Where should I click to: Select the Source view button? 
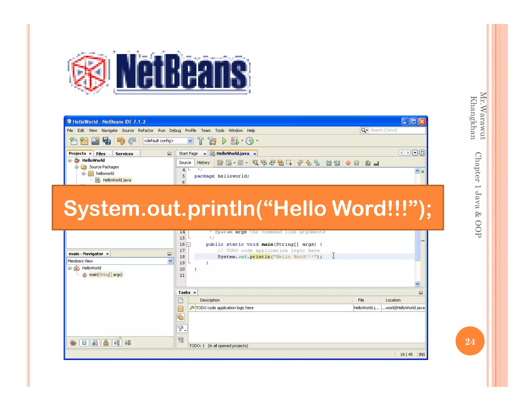click(185, 163)
